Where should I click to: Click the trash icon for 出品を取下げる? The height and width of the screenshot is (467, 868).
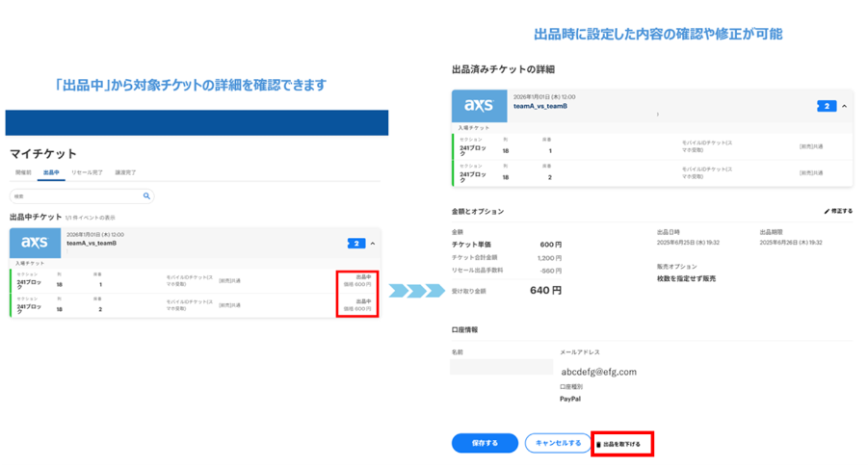(x=598, y=444)
